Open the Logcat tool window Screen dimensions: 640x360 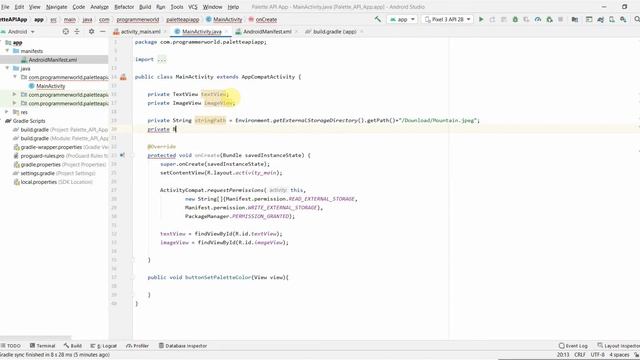(104, 346)
